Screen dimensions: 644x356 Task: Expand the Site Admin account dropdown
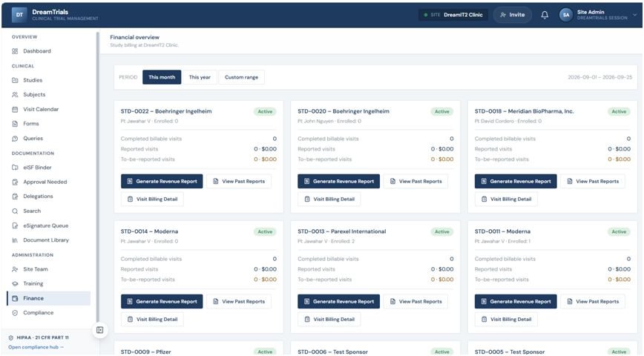click(634, 15)
